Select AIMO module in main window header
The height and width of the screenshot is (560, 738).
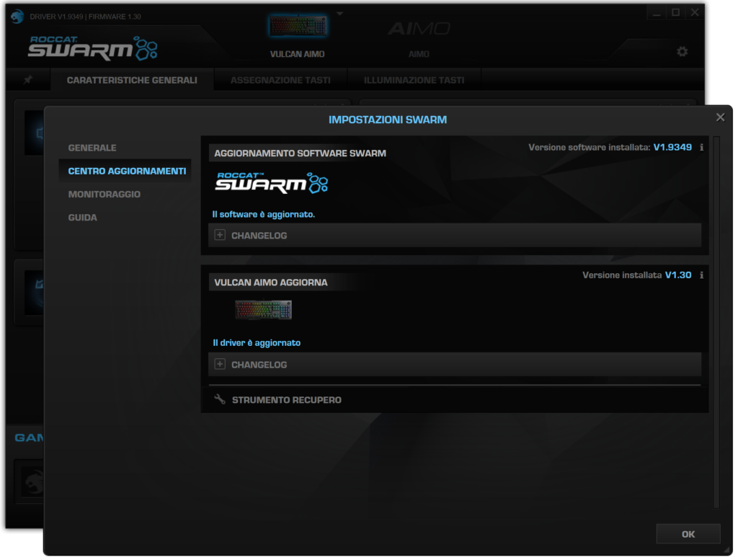(419, 29)
